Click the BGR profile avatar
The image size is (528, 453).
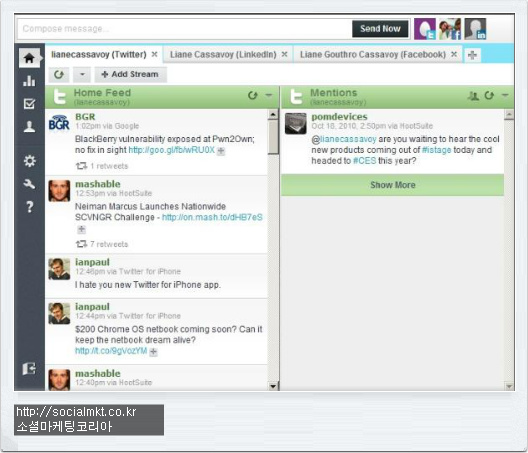pyautogui.click(x=59, y=123)
